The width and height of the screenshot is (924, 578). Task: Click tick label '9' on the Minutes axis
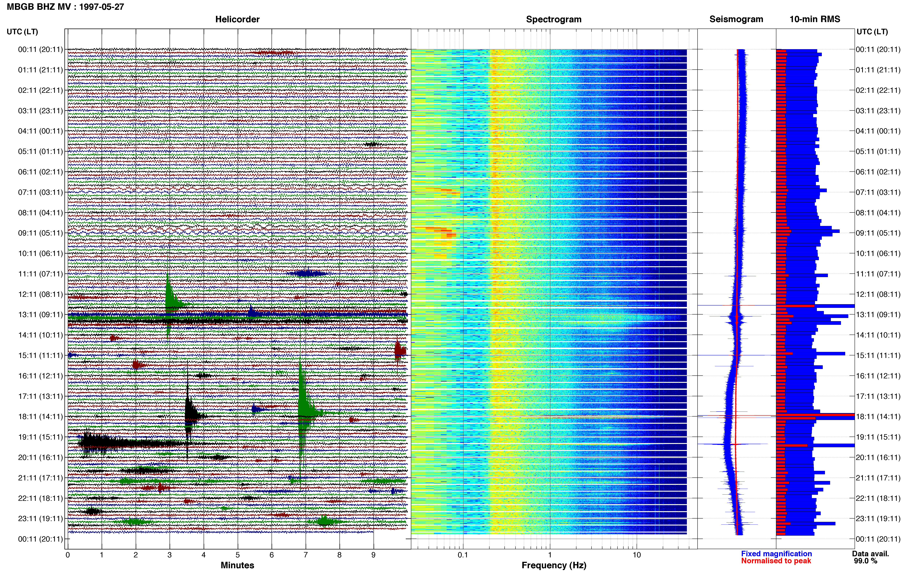pos(373,555)
